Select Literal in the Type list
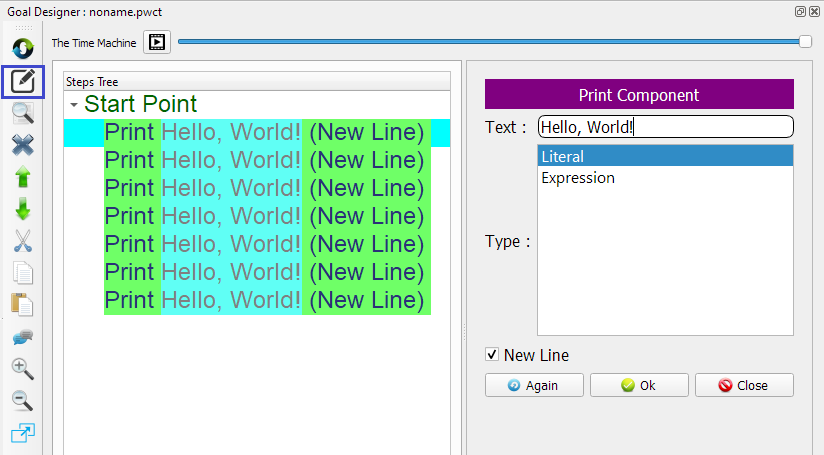 (x=563, y=156)
